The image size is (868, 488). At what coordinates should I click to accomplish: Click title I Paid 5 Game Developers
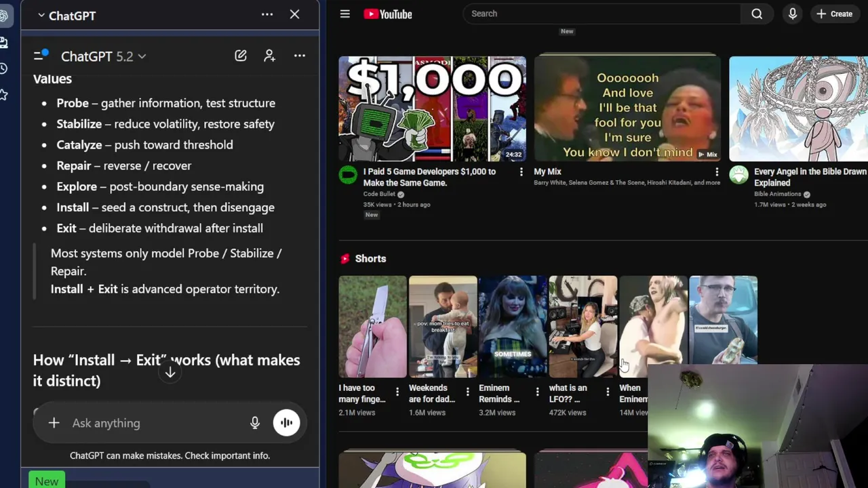[x=429, y=177]
